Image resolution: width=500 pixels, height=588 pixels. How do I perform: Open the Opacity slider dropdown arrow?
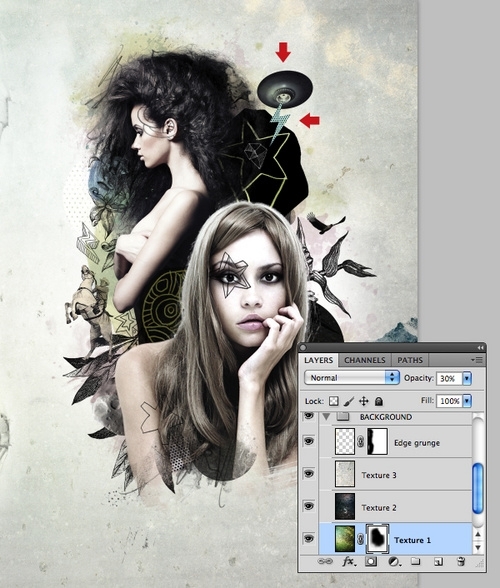click(x=467, y=378)
